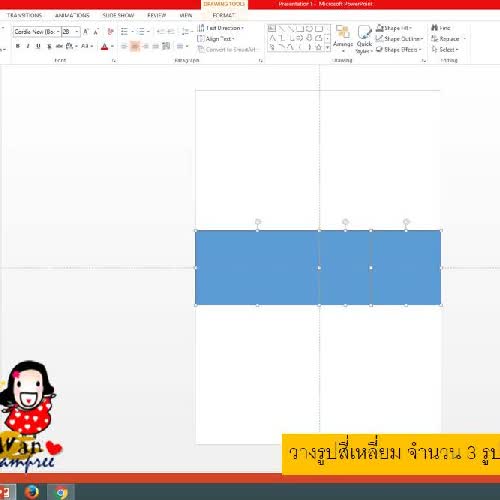Toggle Italic text formatting

click(x=28, y=46)
